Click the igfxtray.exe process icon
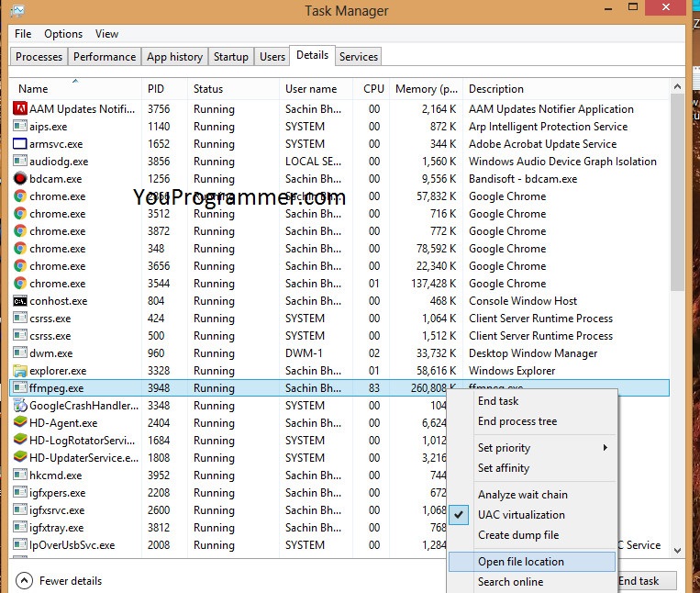This screenshot has width=700, height=593. click(x=20, y=527)
